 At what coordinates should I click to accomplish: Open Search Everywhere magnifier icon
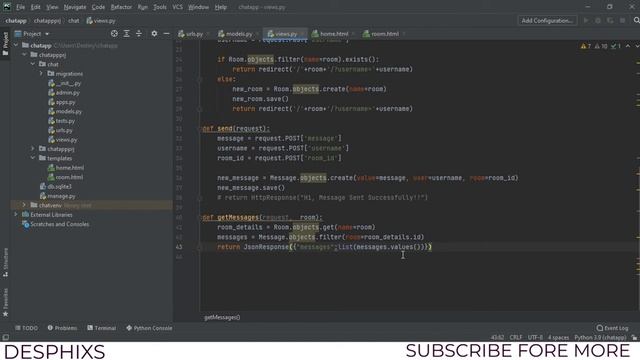coord(636,20)
